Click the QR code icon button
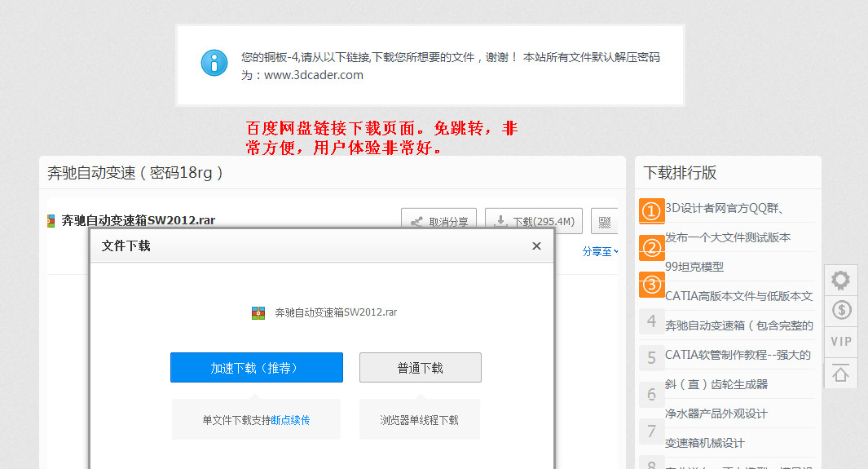This screenshot has width=868, height=469. (605, 222)
